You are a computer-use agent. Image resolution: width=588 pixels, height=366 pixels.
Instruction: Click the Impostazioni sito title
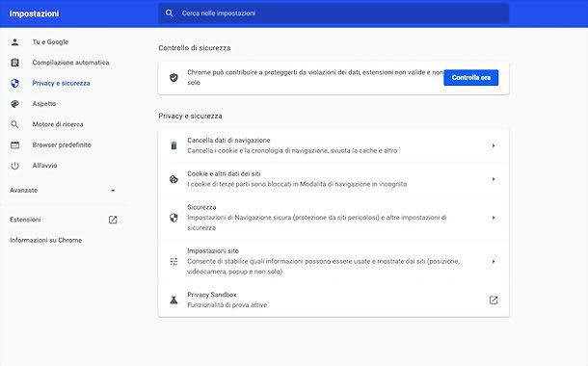[213, 251]
